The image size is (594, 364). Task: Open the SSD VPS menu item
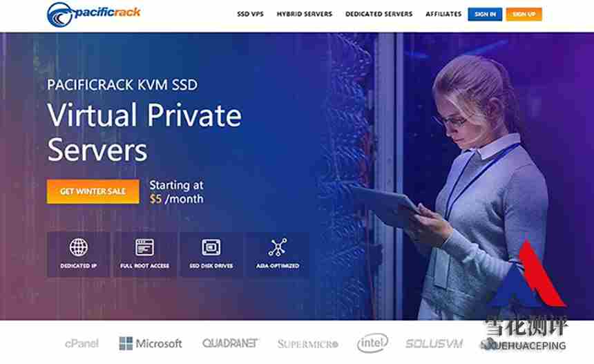pyautogui.click(x=251, y=14)
